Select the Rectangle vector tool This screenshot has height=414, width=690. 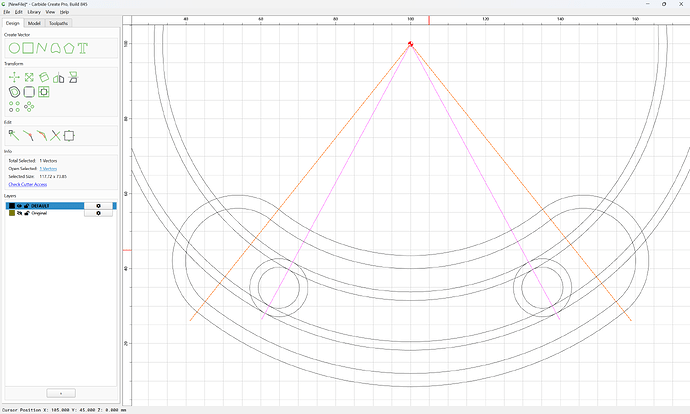pos(28,48)
